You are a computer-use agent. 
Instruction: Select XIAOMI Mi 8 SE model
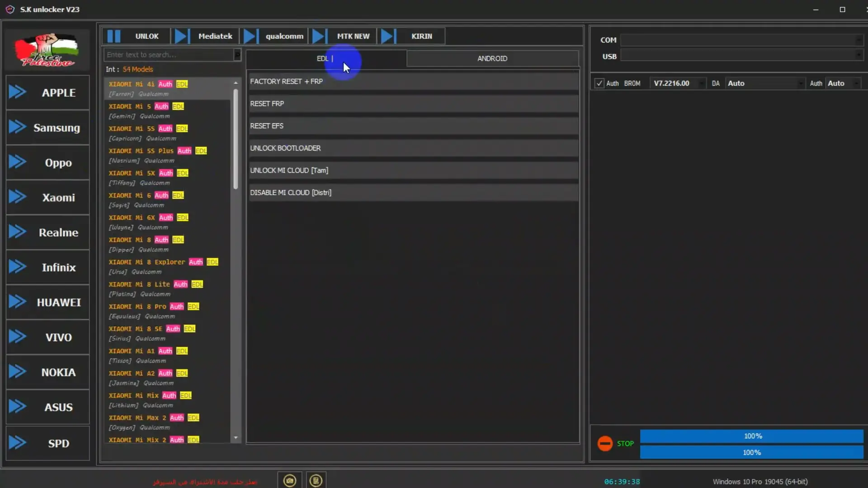(168, 333)
